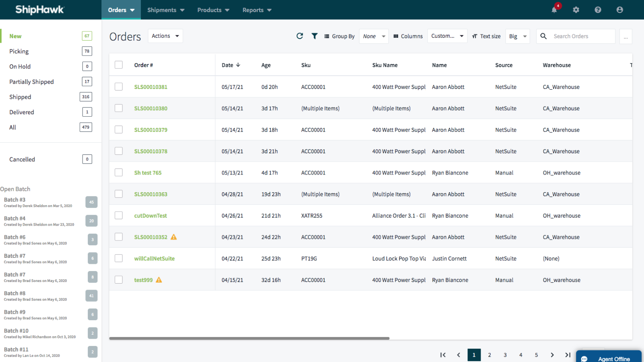Go to the last page arrow
Image resolution: width=644 pixels, height=362 pixels.
pos(568,355)
